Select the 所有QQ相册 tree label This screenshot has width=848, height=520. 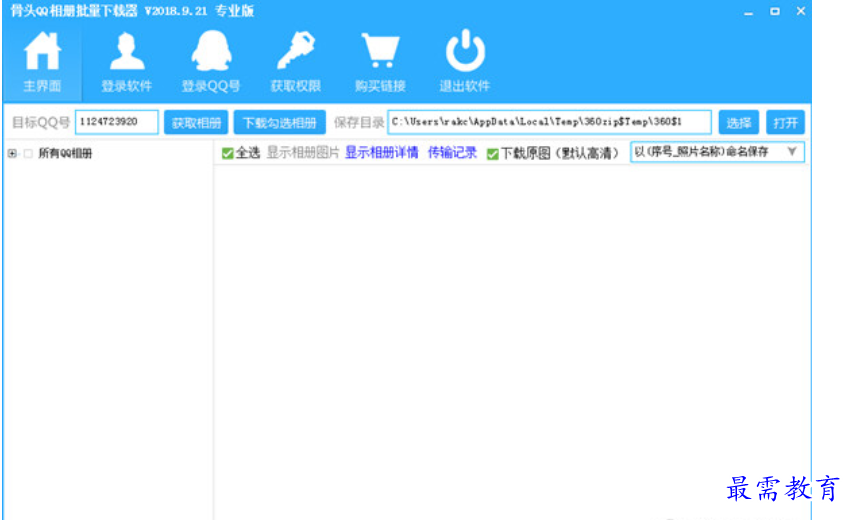pos(65,154)
